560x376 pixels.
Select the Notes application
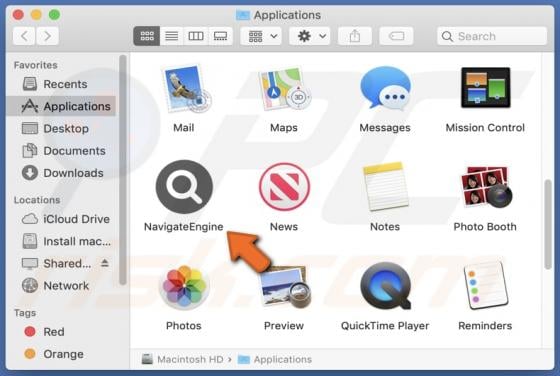point(385,186)
